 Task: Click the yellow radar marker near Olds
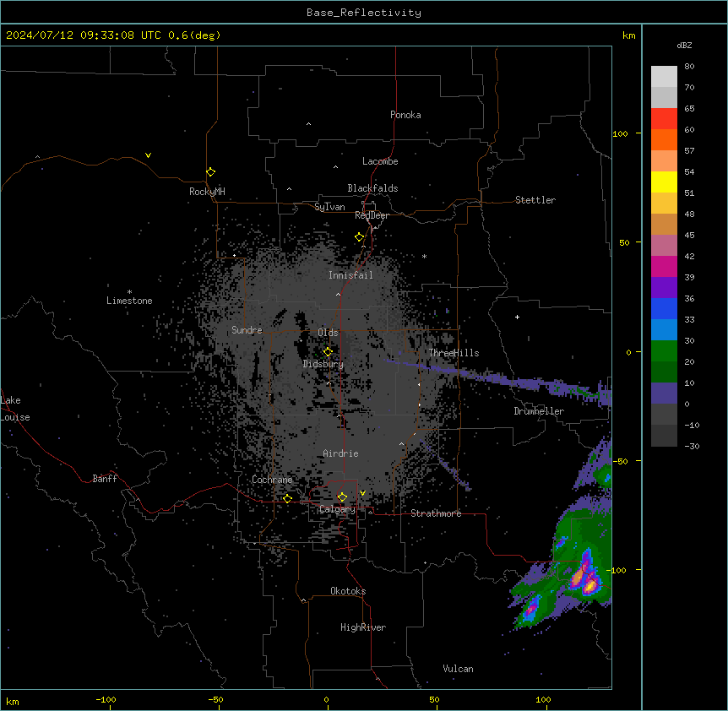(x=329, y=352)
